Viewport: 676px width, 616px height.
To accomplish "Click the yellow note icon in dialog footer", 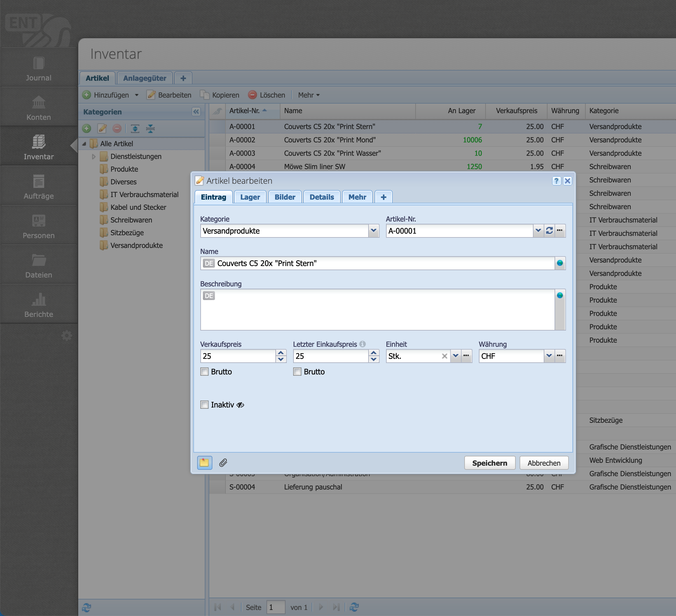I will click(x=204, y=463).
